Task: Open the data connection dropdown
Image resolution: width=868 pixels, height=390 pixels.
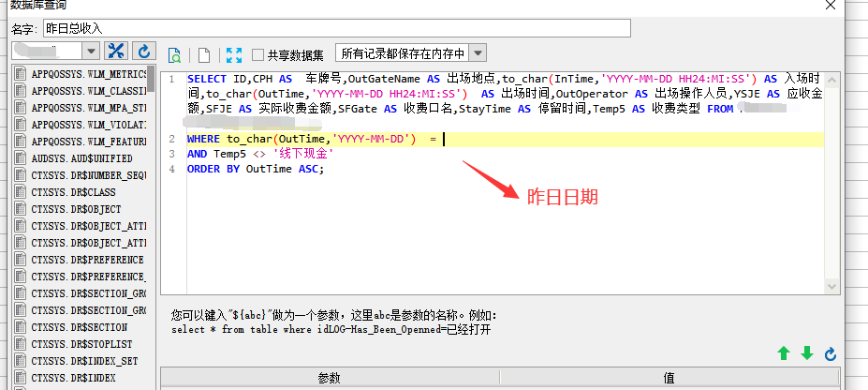Action: coord(91,51)
